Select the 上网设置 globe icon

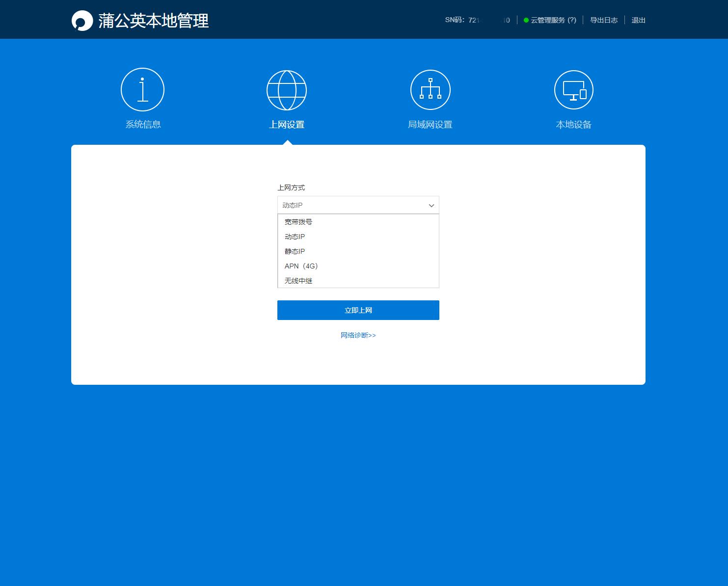coord(287,89)
